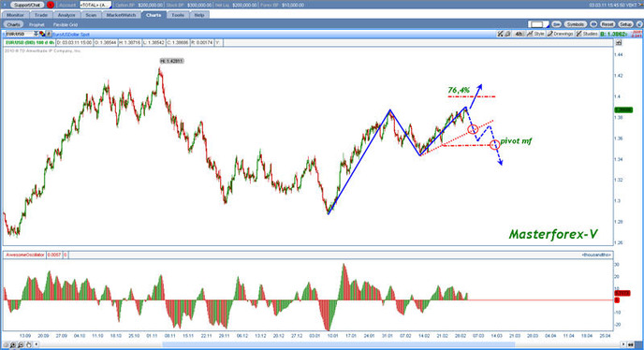
Task: Switch to the MarketWatch tab
Action: tap(121, 15)
